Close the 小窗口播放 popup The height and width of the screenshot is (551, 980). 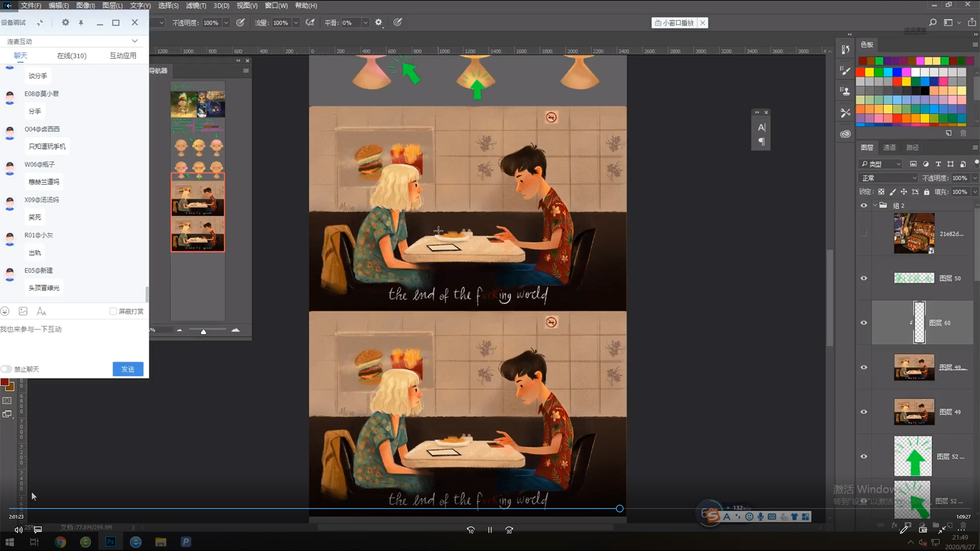pyautogui.click(x=703, y=22)
